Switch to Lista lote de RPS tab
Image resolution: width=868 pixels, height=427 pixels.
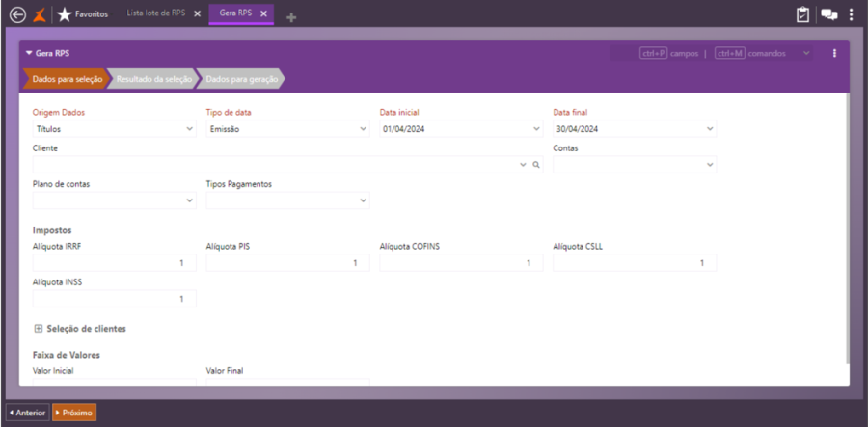tap(156, 13)
